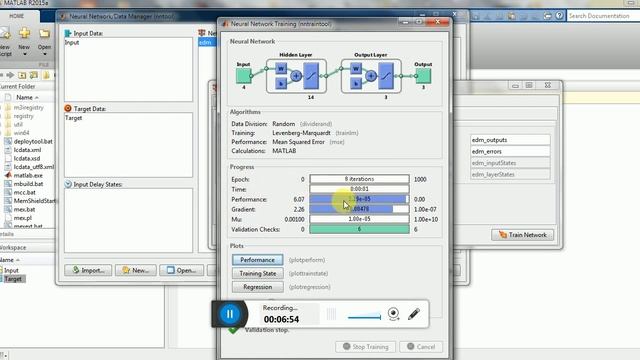Click the Hidden Layer block in the network diagram

(x=296, y=76)
